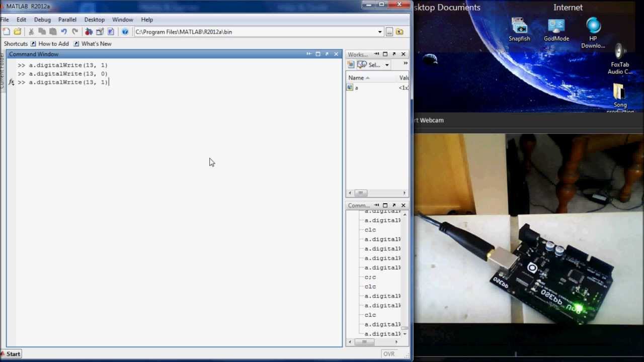The image size is (644, 362).
Task: Click the Select data plot icon in Workspace
Action: (362, 65)
